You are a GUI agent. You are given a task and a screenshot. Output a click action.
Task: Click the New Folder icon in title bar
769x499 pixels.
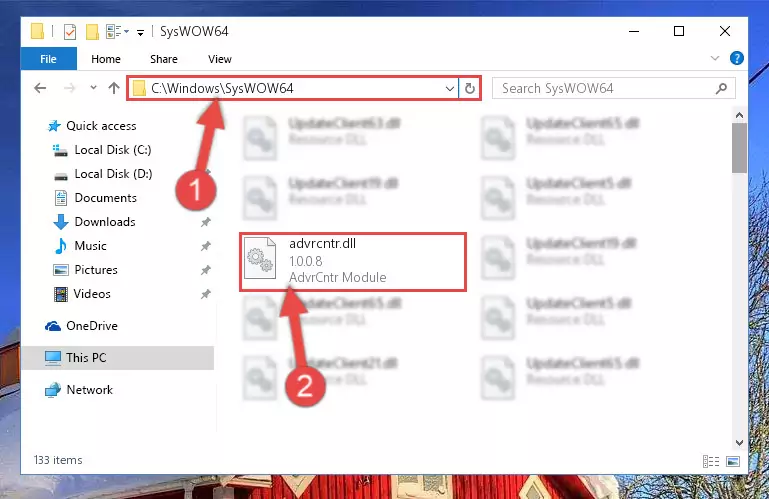92,32
